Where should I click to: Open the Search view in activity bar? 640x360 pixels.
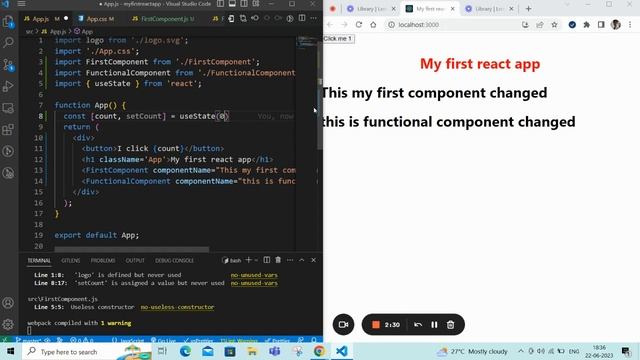tap(8, 42)
